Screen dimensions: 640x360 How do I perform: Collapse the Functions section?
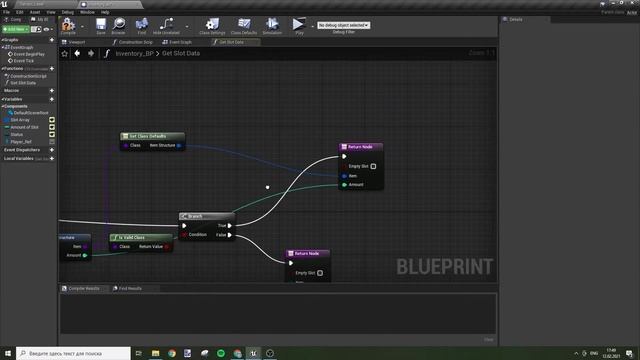click(2, 69)
